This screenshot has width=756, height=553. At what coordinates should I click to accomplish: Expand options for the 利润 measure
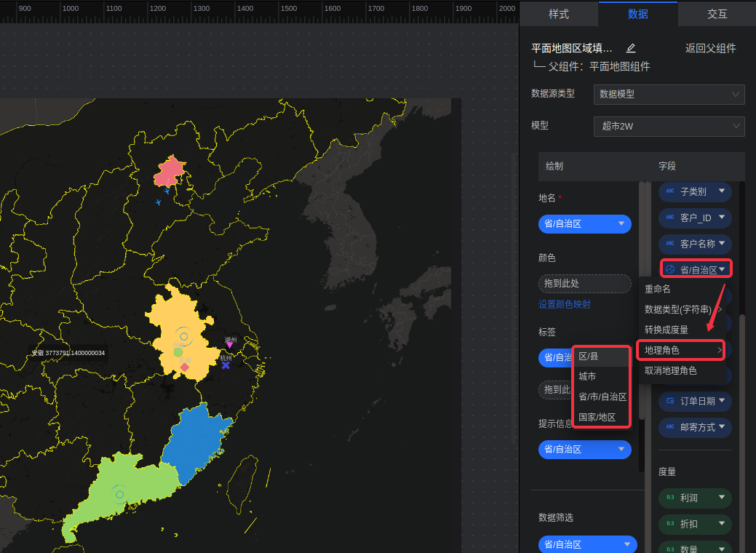coord(722,498)
